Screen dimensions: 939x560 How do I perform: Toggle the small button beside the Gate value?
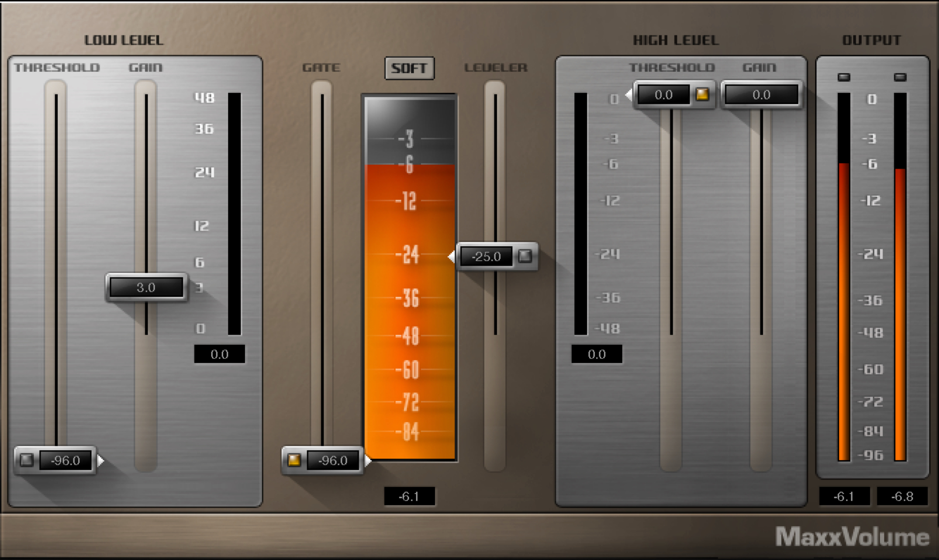click(x=295, y=460)
